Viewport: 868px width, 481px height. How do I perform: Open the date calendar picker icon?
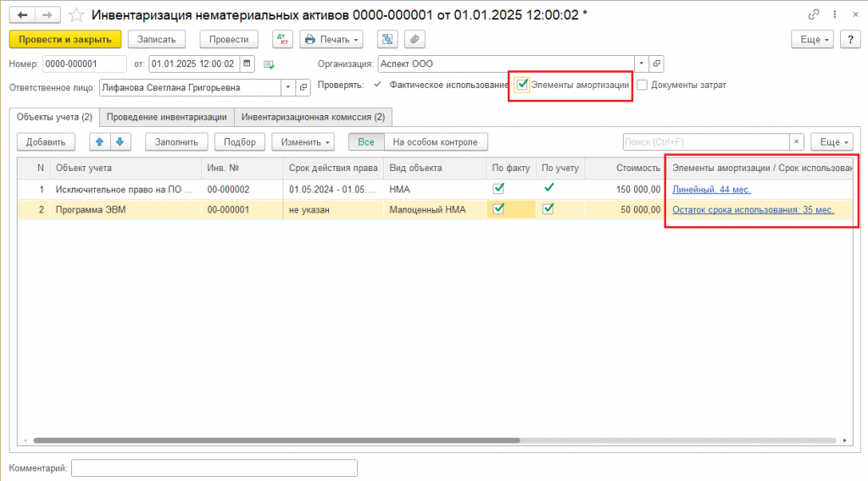pos(247,64)
